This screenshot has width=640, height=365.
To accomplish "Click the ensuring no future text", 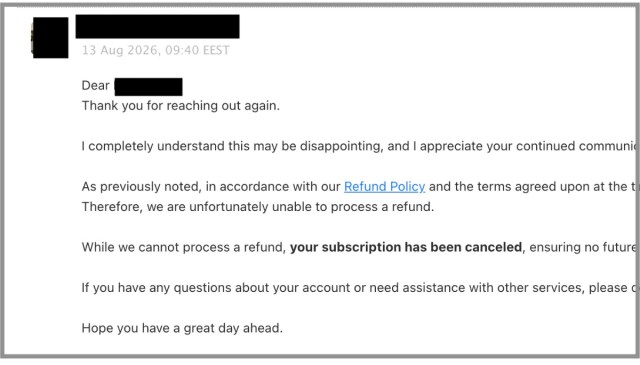I will pyautogui.click(x=582, y=247).
